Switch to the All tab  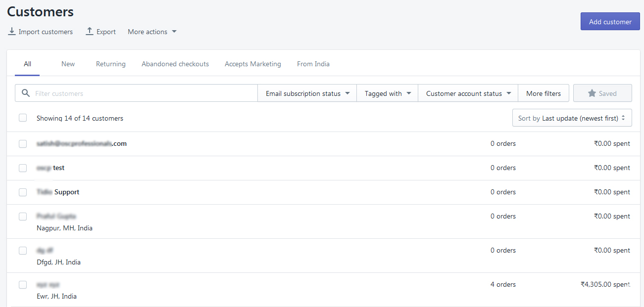point(27,64)
